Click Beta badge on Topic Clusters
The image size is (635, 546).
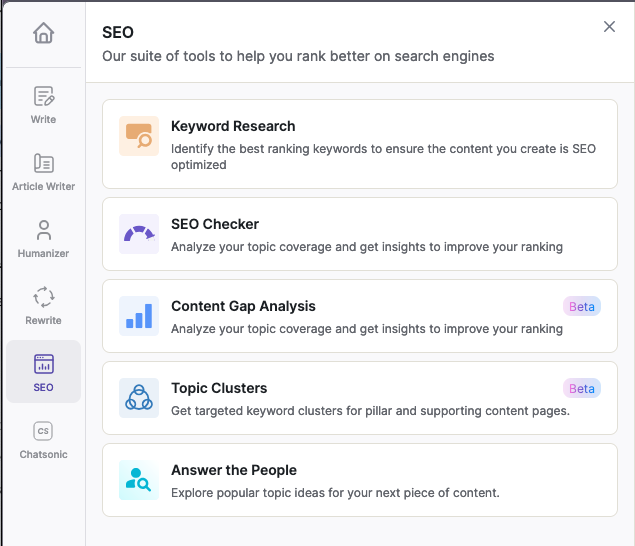click(x=582, y=388)
